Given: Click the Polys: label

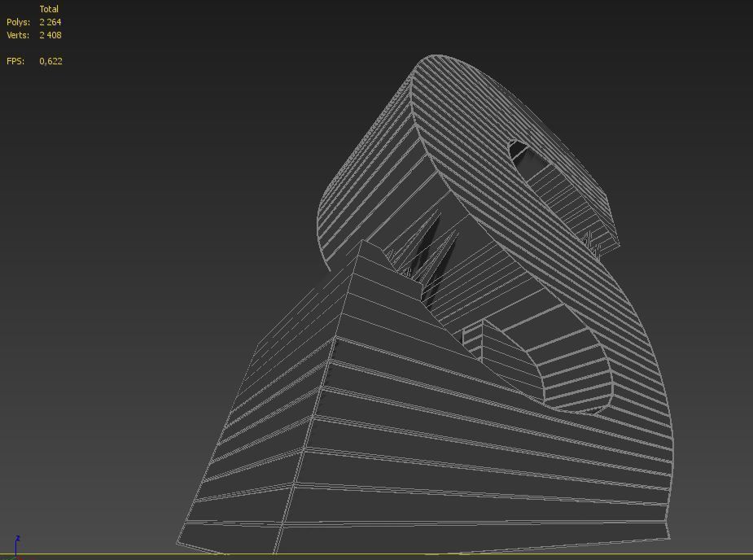Looking at the screenshot, I should point(18,22).
